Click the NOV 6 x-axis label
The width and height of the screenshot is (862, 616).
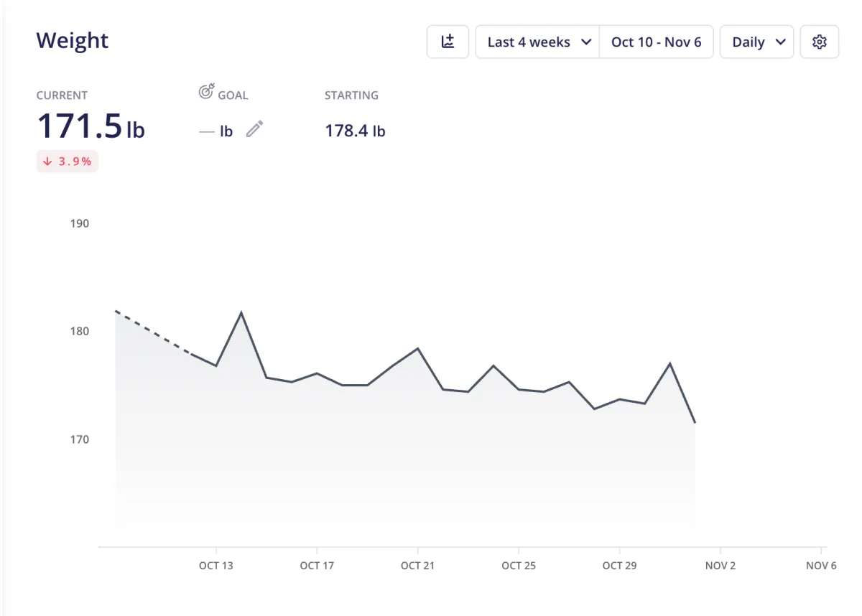click(x=821, y=566)
